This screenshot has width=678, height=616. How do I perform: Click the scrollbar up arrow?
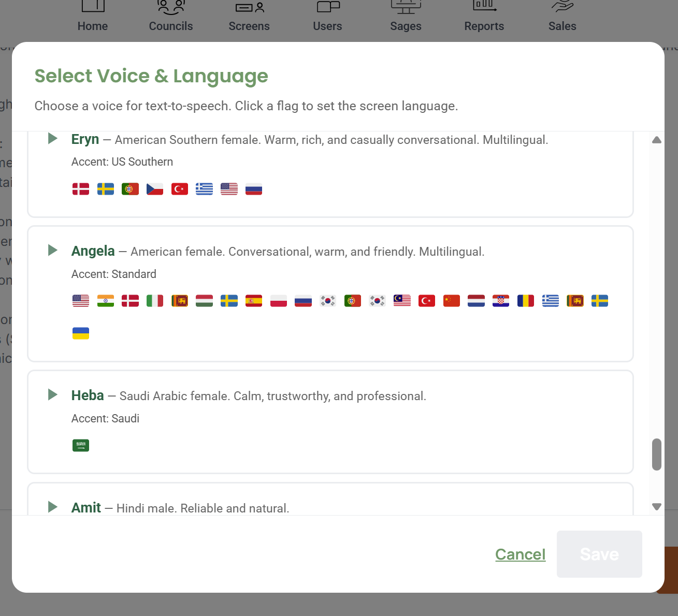pyautogui.click(x=656, y=140)
